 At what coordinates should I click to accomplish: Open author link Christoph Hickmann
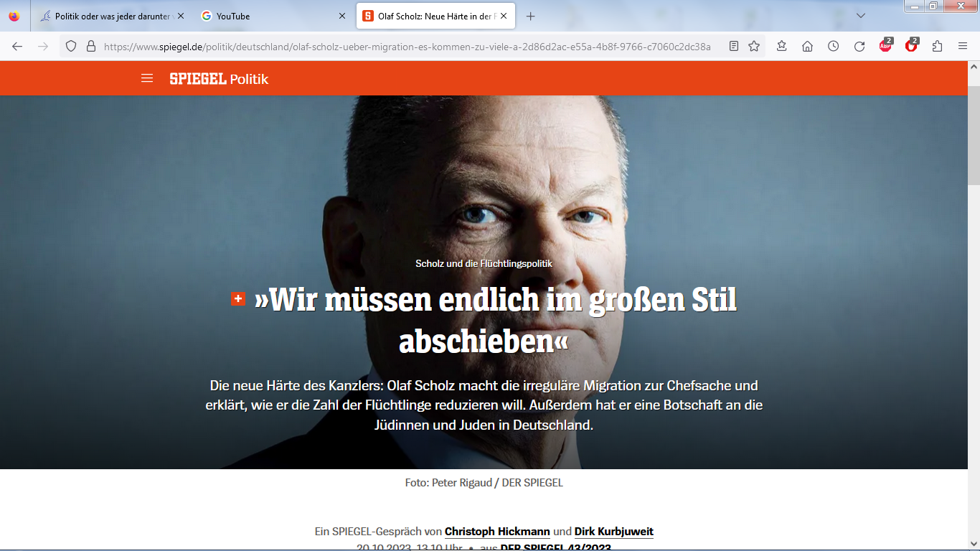497,532
